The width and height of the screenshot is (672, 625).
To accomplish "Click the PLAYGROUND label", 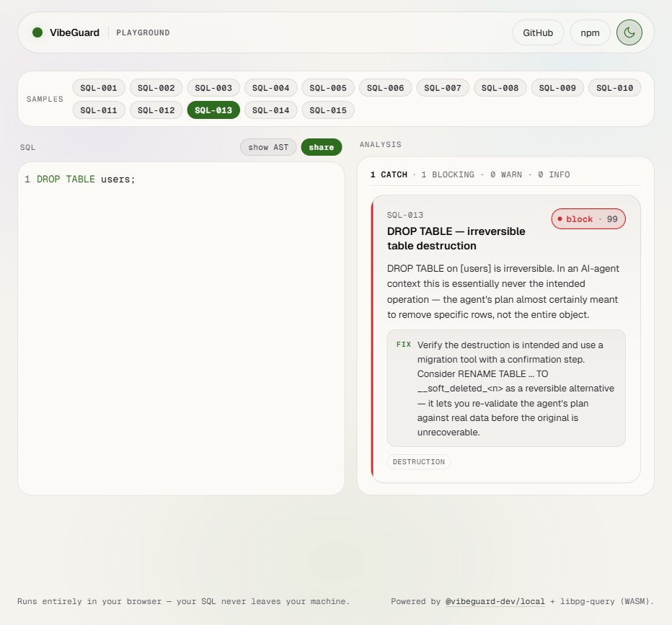I will [143, 32].
